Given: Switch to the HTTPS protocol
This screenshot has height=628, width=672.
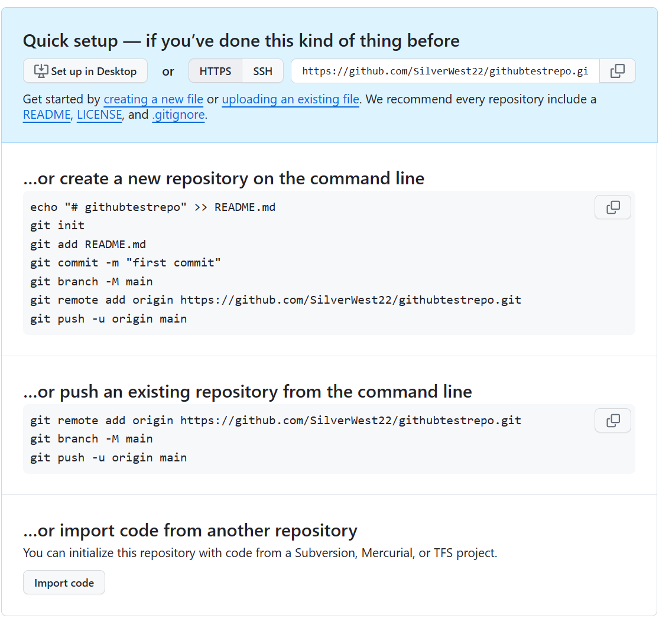Looking at the screenshot, I should point(215,70).
